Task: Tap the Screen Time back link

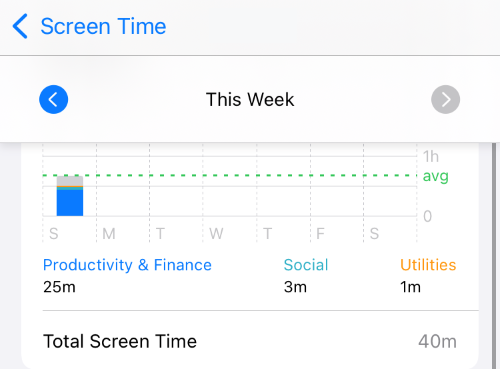Action: 103,26
